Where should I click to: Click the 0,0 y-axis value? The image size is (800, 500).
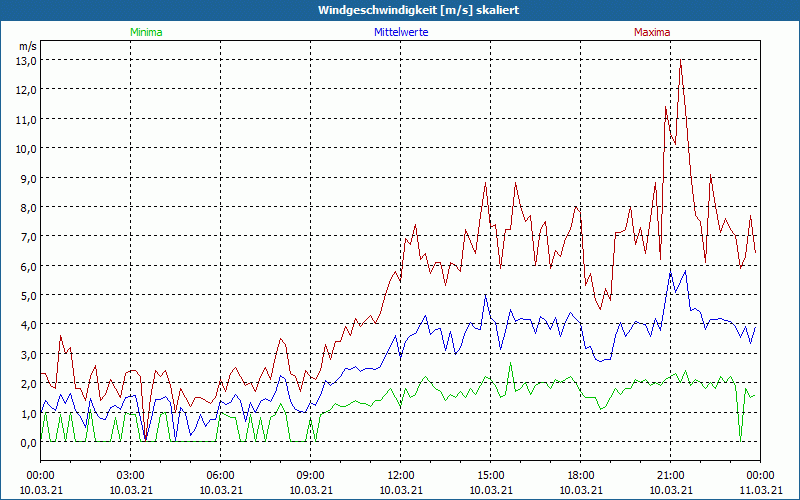(x=27, y=442)
